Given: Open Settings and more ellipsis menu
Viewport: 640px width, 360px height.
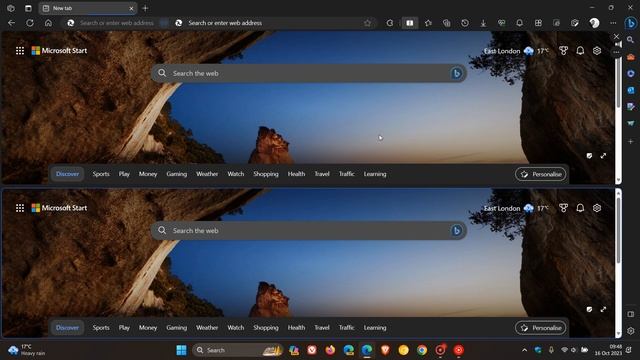Looking at the screenshot, I should [613, 23].
